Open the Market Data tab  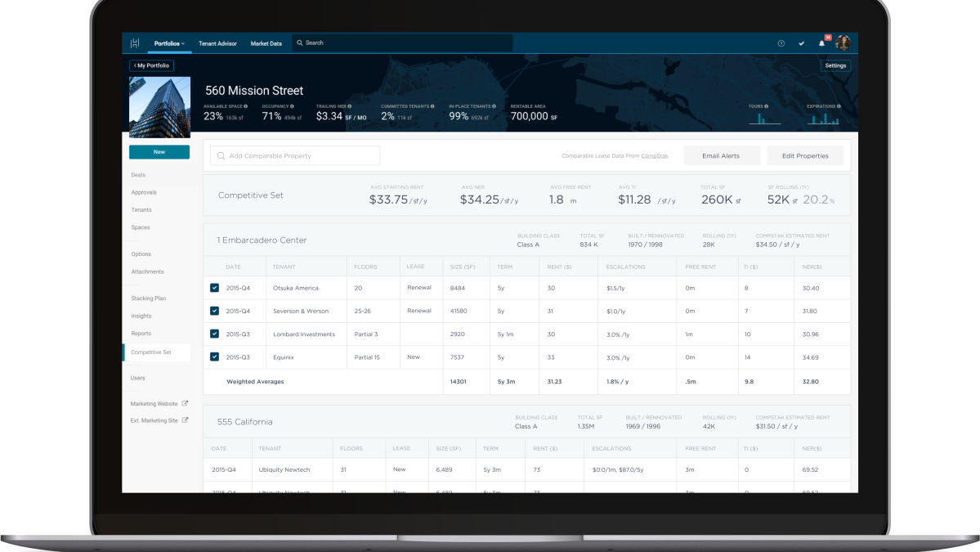tap(266, 43)
